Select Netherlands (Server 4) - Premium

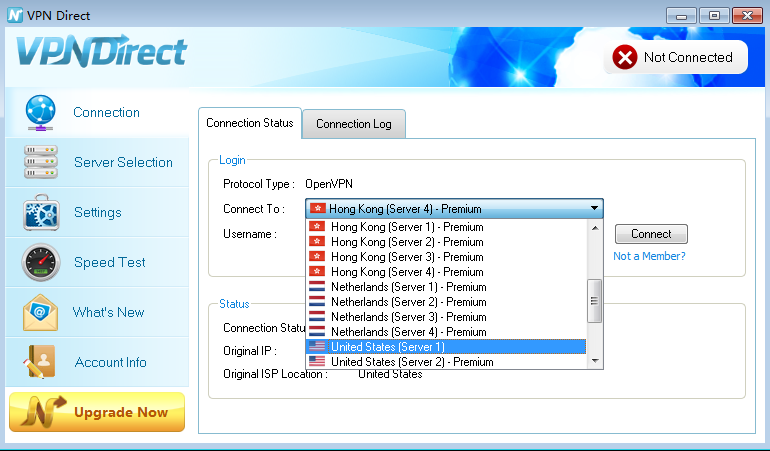446,332
